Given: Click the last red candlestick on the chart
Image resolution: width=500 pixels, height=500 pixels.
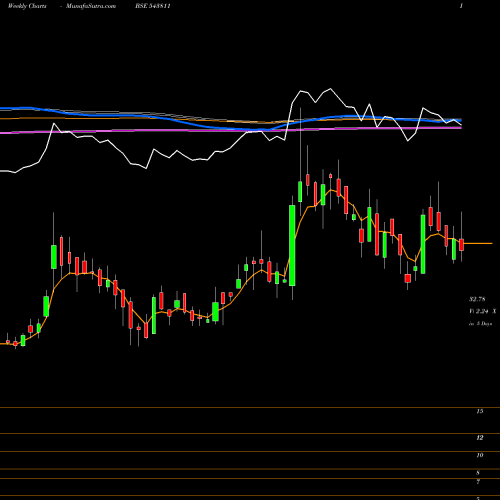Looking at the screenshot, I should coord(461,245).
